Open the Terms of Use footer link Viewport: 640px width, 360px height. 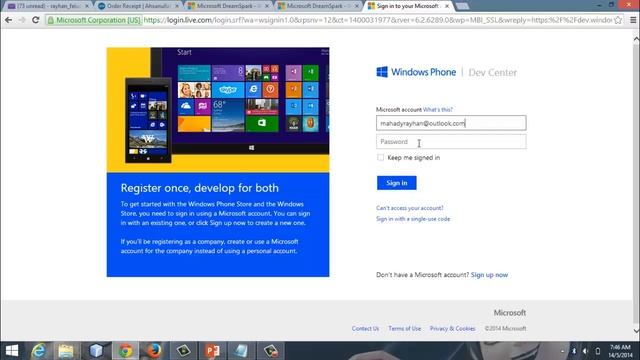[x=404, y=328]
